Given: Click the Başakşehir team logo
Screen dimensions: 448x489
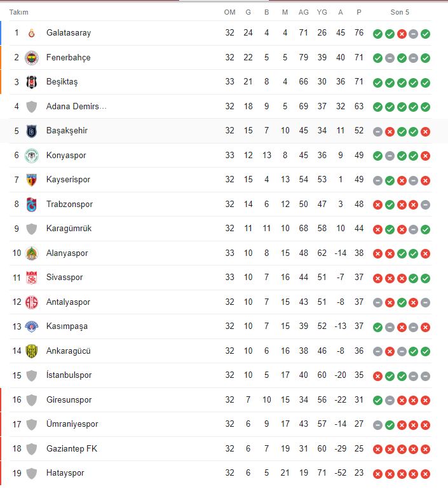Looking at the screenshot, I should point(32,131).
